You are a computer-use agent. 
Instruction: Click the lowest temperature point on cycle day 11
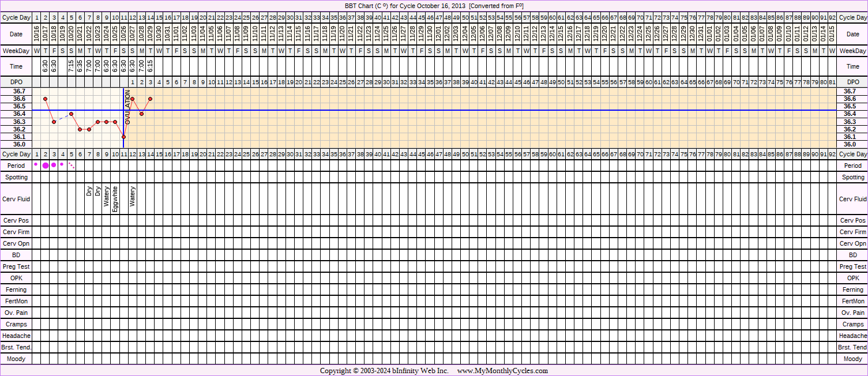pyautogui.click(x=124, y=137)
